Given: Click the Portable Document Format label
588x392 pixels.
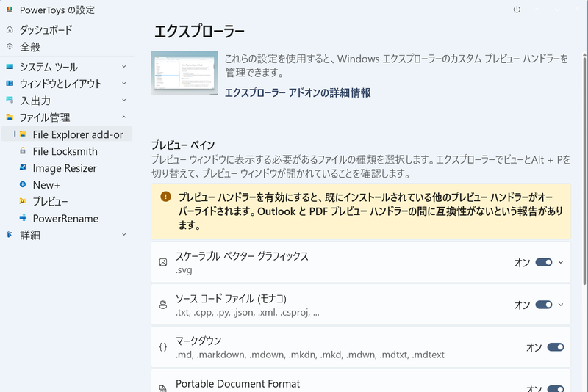Looking at the screenshot, I should 237,384.
